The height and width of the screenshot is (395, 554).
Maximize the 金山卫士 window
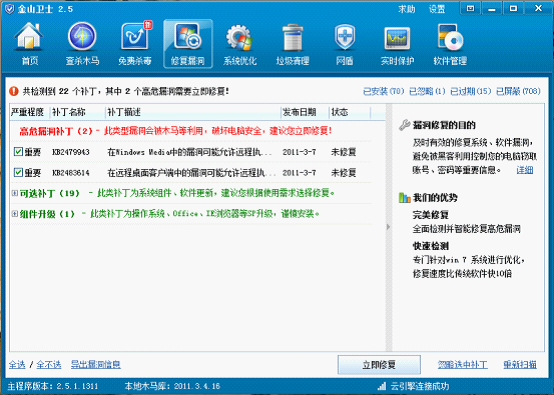pyautogui.click(x=513, y=8)
